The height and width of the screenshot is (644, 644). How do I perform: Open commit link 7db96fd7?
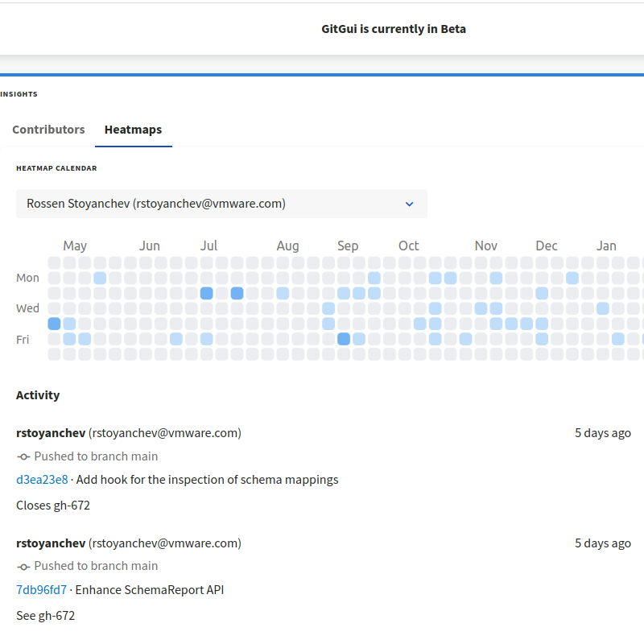pos(41,590)
